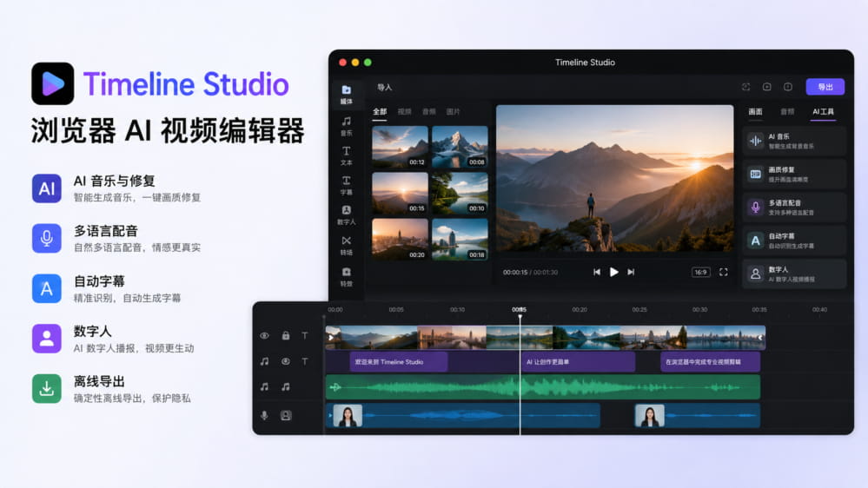The height and width of the screenshot is (488, 868).
Task: Select the green audio waveform clip
Action: pos(542,386)
